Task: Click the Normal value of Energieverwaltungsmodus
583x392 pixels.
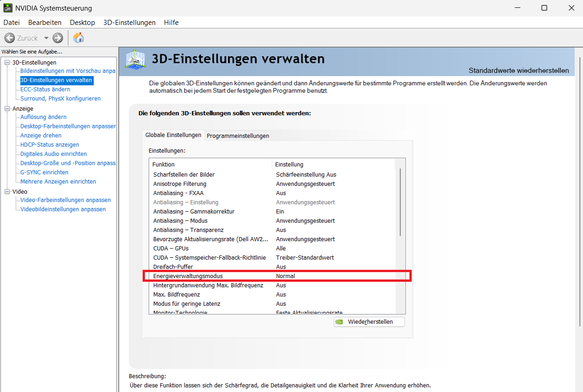Action: (285, 276)
